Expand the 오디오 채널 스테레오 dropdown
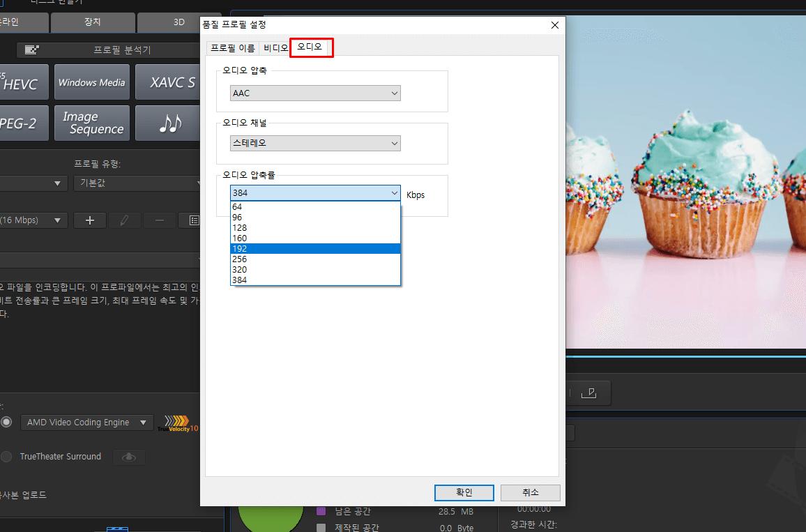 [x=315, y=143]
